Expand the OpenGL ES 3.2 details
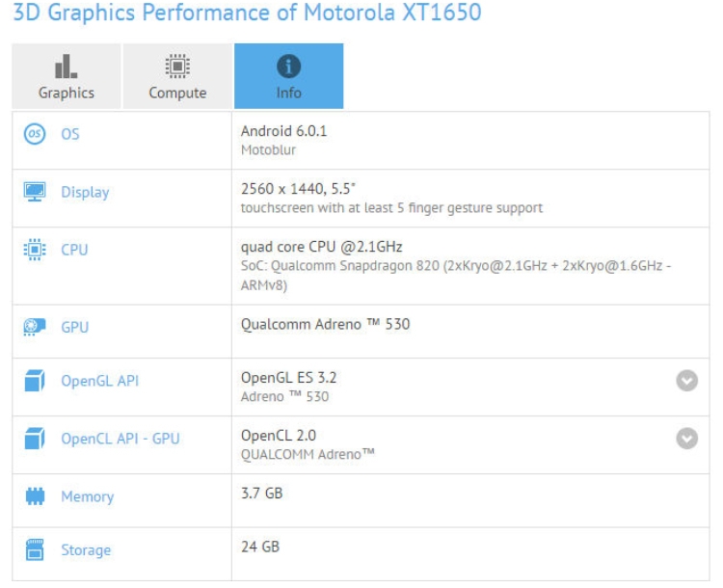 point(685,382)
